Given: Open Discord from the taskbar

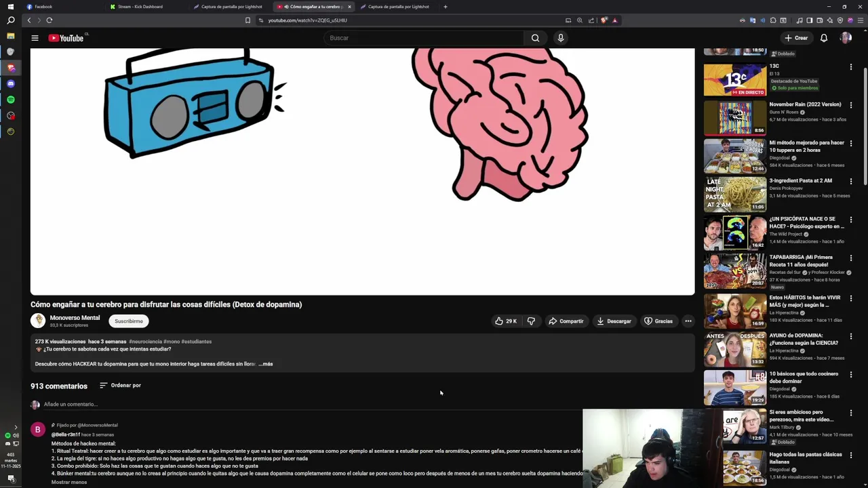Looking at the screenshot, I should [10, 84].
